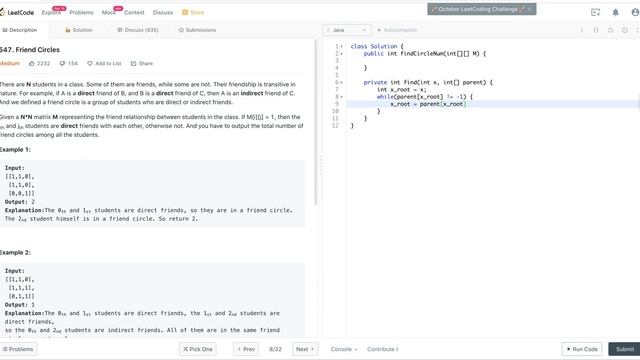Click the 8/32 problem counter
This screenshot has height=360, width=640.
pyautogui.click(x=276, y=349)
